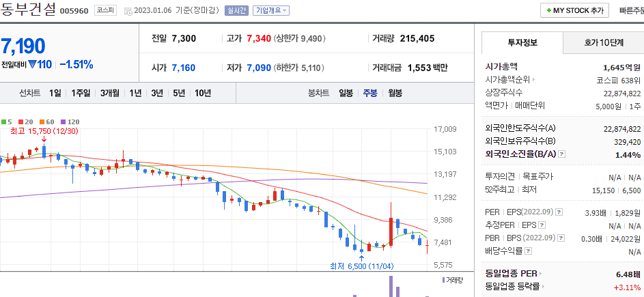Open the 기업개요 dropdown
The height and width of the screenshot is (297, 644).
click(271, 11)
